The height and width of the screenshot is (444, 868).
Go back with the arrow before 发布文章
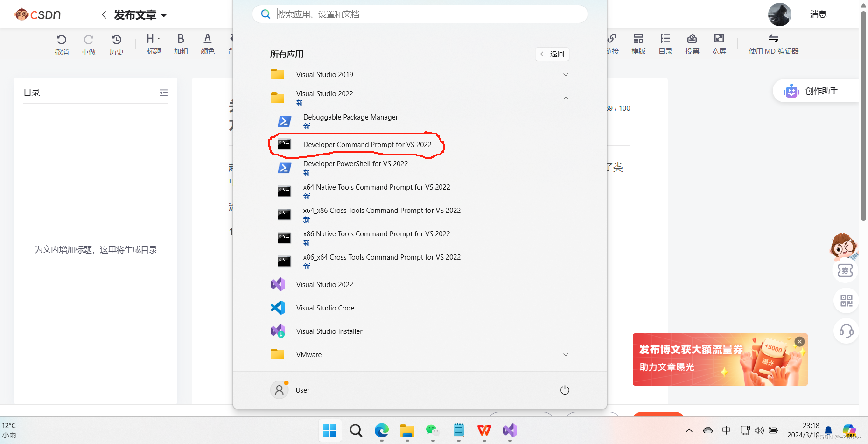pyautogui.click(x=104, y=15)
